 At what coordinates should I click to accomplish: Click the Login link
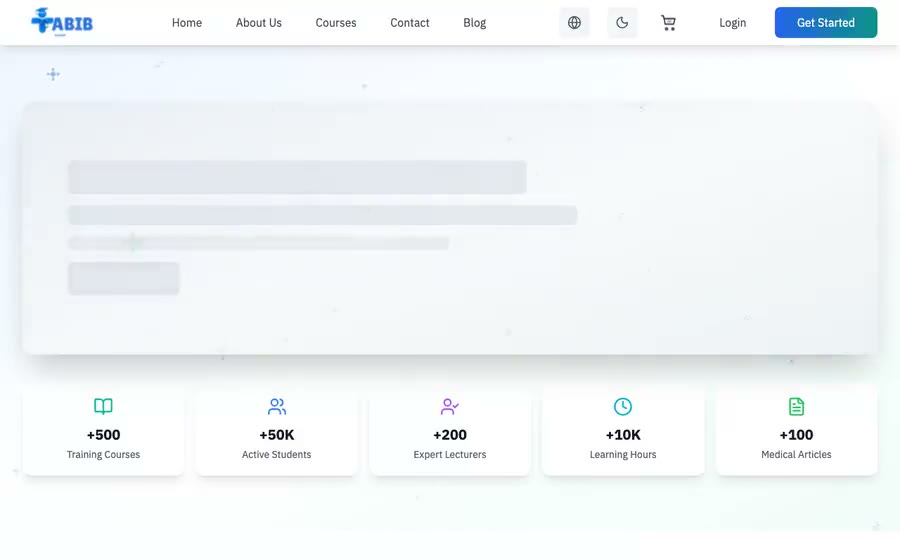click(732, 22)
